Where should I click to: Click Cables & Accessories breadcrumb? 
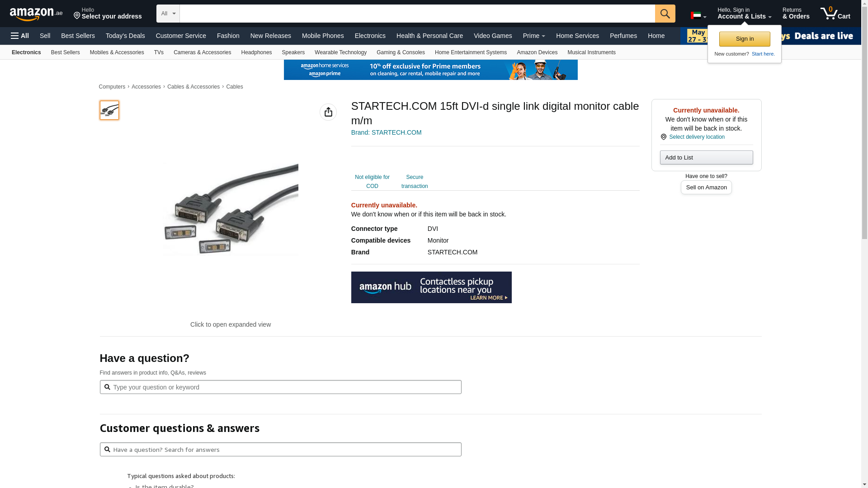tap(193, 87)
